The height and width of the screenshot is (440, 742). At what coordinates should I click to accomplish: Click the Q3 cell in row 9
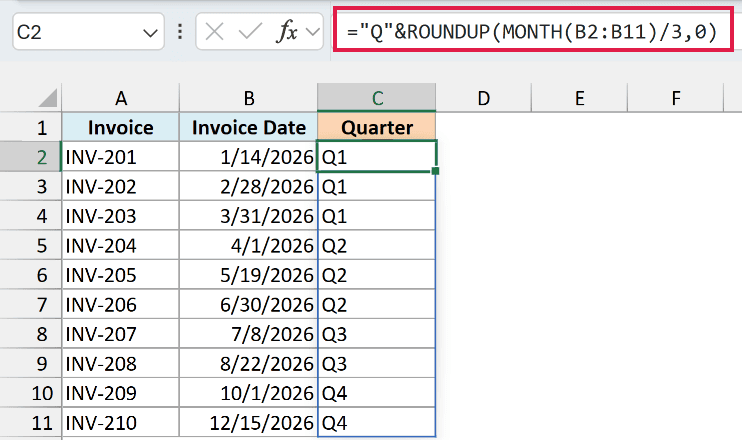pos(377,363)
